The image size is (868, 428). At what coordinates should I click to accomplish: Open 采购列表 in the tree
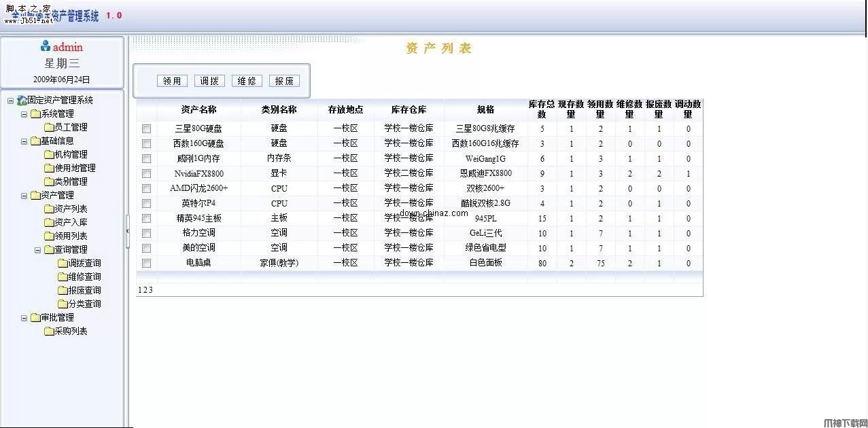tap(71, 331)
